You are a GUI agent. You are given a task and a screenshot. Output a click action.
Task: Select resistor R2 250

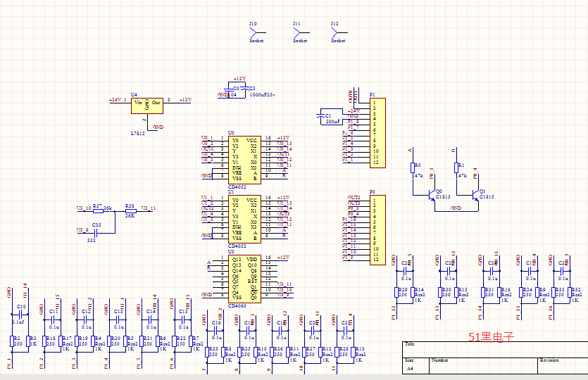click(12, 341)
